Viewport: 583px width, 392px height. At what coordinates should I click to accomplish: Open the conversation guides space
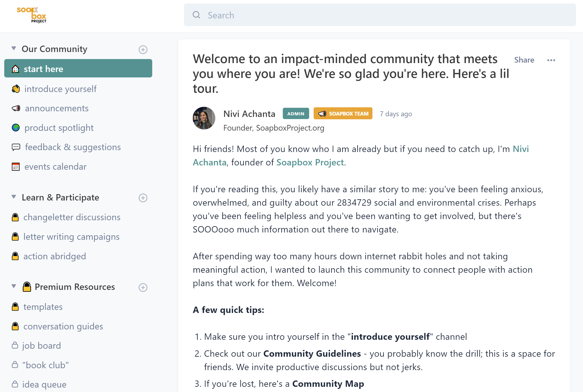point(63,326)
